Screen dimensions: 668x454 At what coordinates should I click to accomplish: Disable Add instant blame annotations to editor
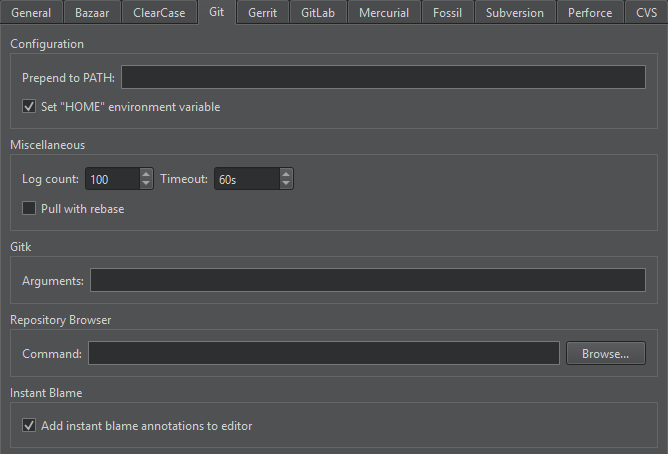tap(29, 426)
